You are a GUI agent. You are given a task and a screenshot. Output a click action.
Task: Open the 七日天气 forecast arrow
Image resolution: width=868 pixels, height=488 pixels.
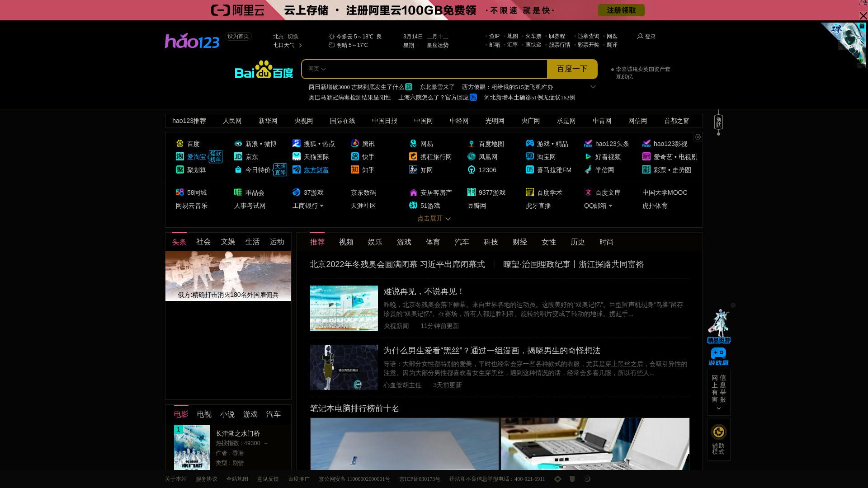pos(300,45)
